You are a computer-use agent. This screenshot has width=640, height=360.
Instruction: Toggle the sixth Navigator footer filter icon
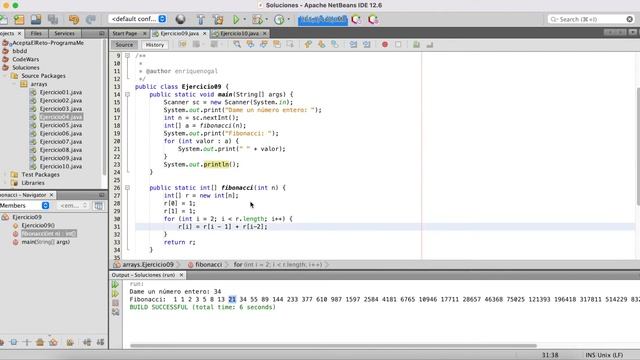click(70, 342)
